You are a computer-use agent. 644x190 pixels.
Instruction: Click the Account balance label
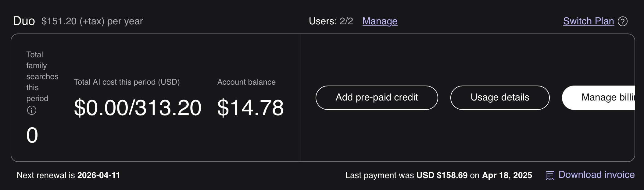click(x=246, y=82)
